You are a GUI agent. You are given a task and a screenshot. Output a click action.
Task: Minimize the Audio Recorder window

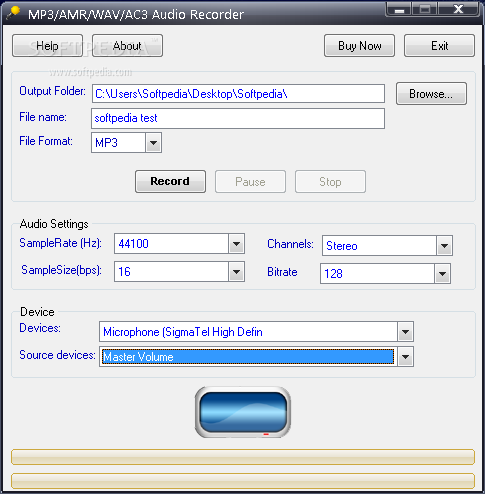pyautogui.click(x=399, y=9)
